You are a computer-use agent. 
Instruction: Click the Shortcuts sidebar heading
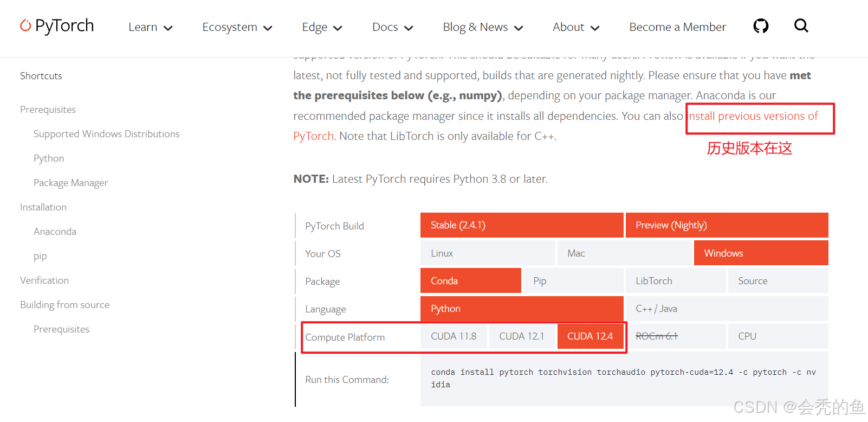pyautogui.click(x=41, y=76)
